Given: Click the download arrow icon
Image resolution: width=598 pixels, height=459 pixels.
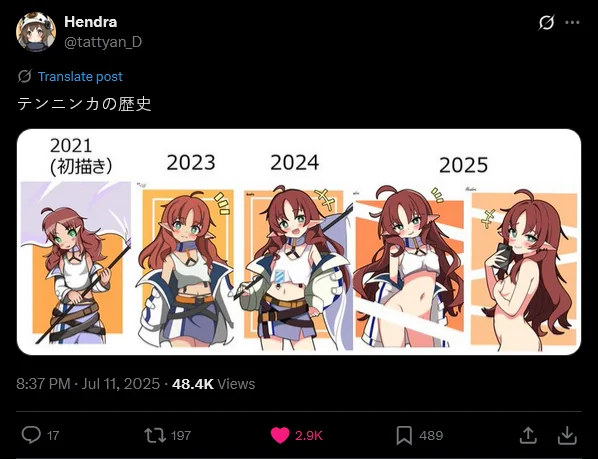Looking at the screenshot, I should point(567,435).
